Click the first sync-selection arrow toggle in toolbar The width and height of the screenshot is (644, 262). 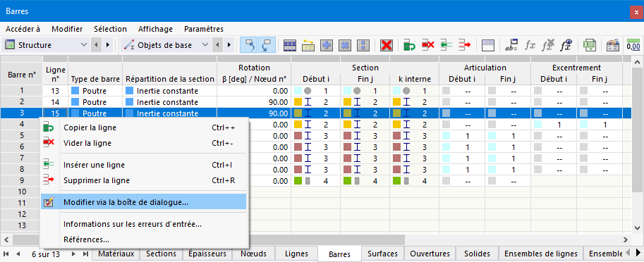pyautogui.click(x=249, y=45)
